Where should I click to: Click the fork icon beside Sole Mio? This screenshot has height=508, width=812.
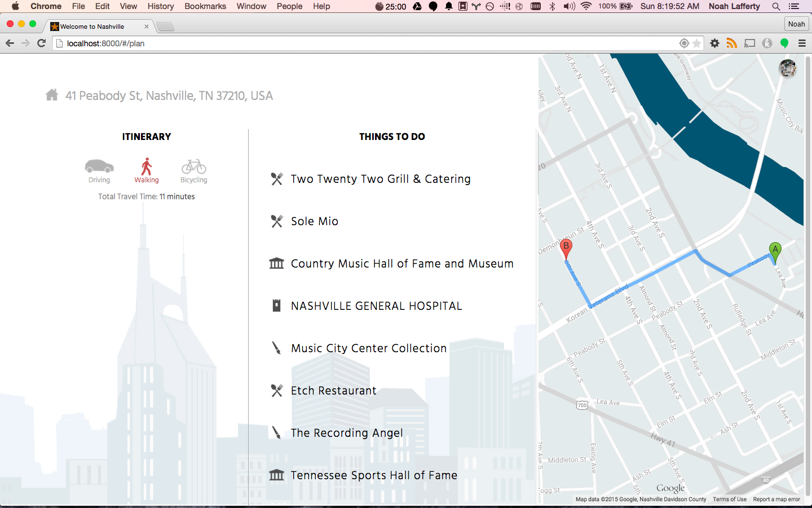[x=276, y=221]
